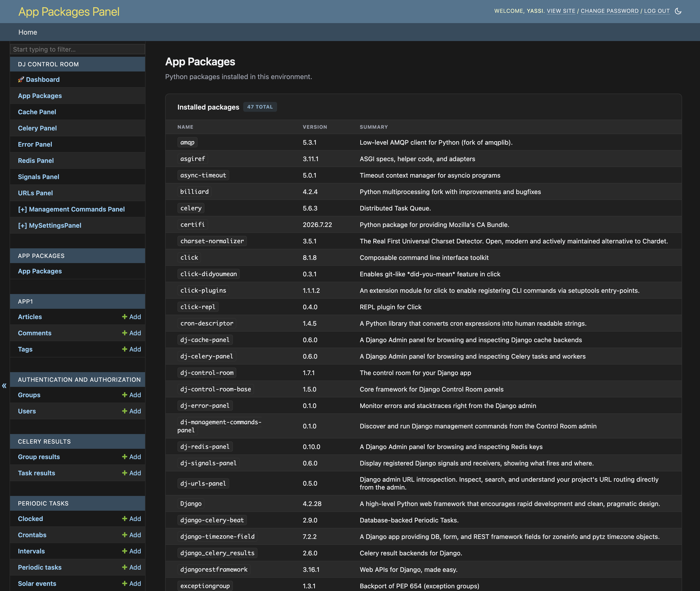The height and width of the screenshot is (591, 700).
Task: Click the plus icon to add Intervals
Action: 124,551
